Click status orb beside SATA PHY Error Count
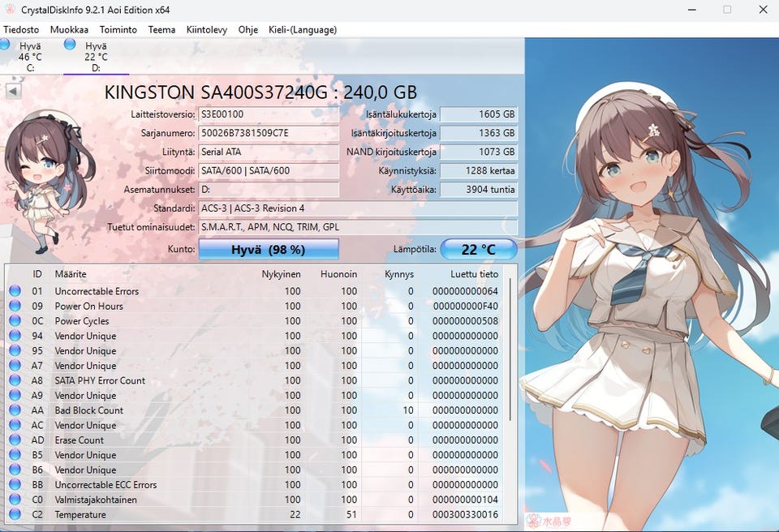The height and width of the screenshot is (532, 779). (15, 380)
